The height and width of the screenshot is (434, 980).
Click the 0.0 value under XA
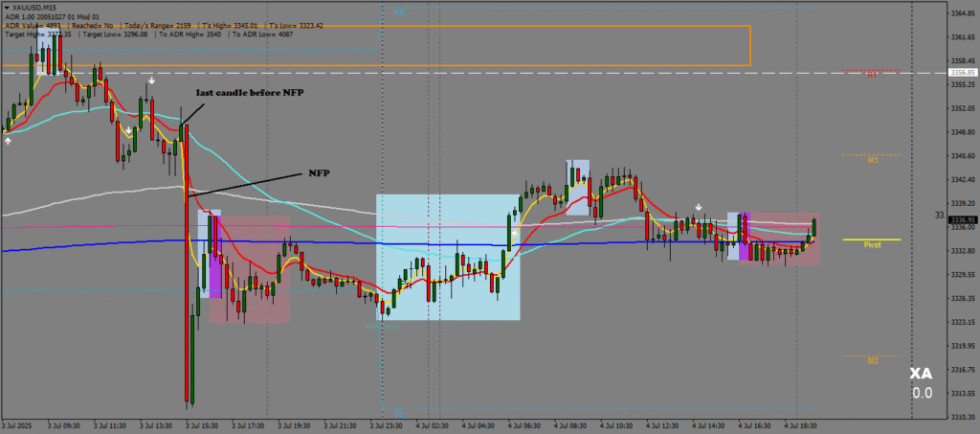click(922, 394)
